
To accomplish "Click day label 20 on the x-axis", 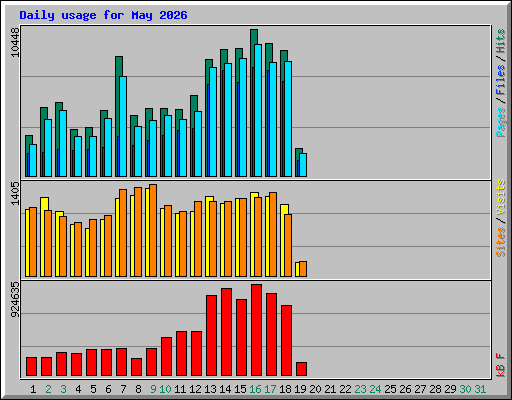I will [315, 389].
